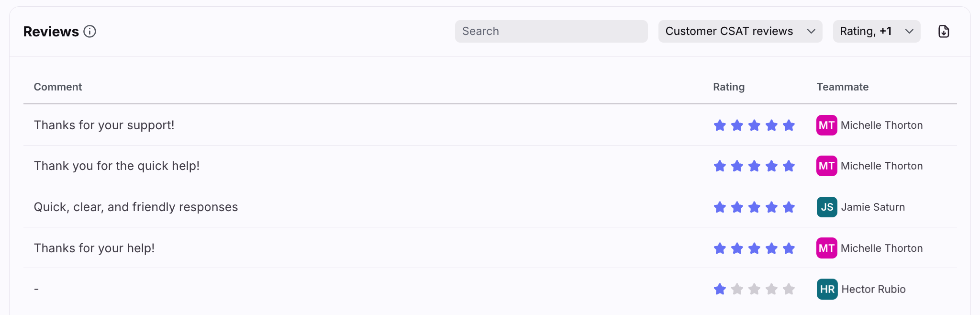Open the 'Thank you for the quick help!' review
The height and width of the screenshot is (315, 980).
pos(117,166)
